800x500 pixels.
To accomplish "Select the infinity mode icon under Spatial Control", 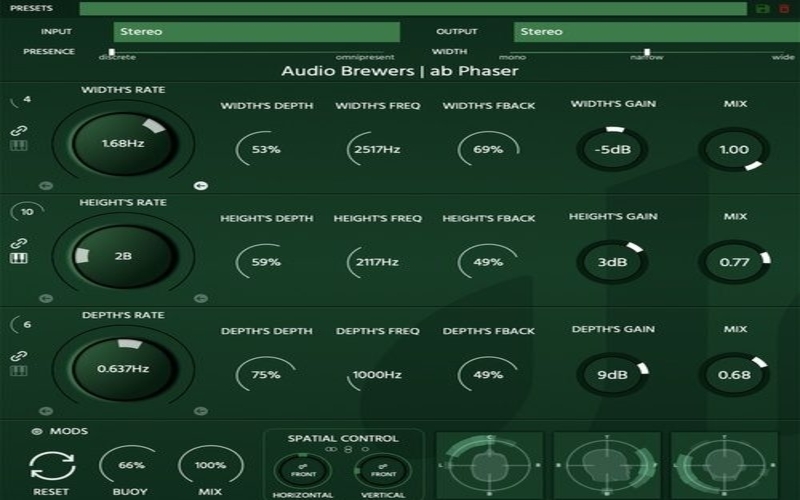I will [332, 449].
